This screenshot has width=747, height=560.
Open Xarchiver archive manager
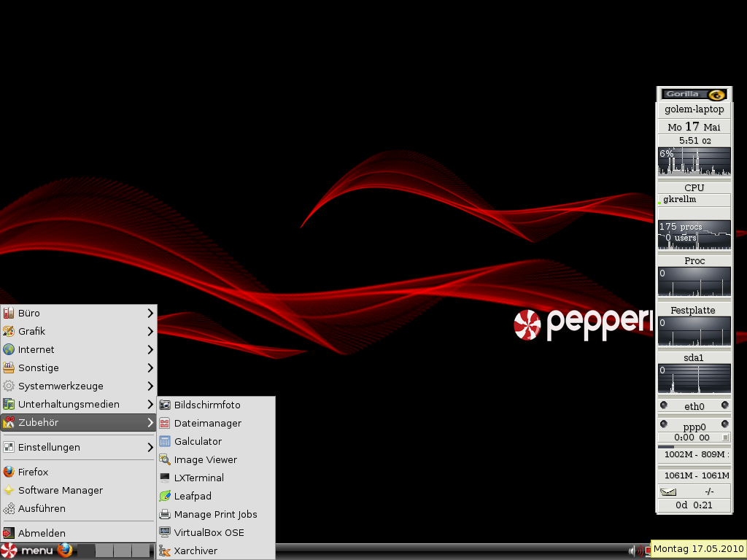click(194, 551)
